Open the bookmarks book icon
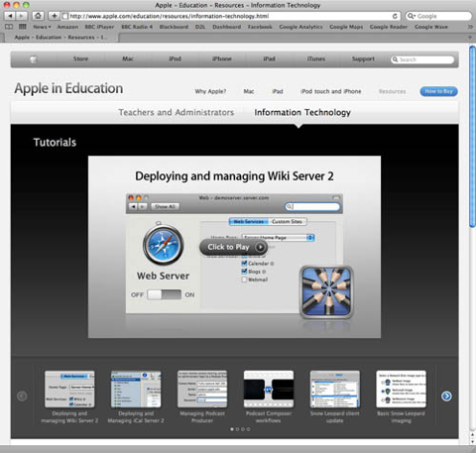This screenshot has width=476, height=453. click(9, 27)
